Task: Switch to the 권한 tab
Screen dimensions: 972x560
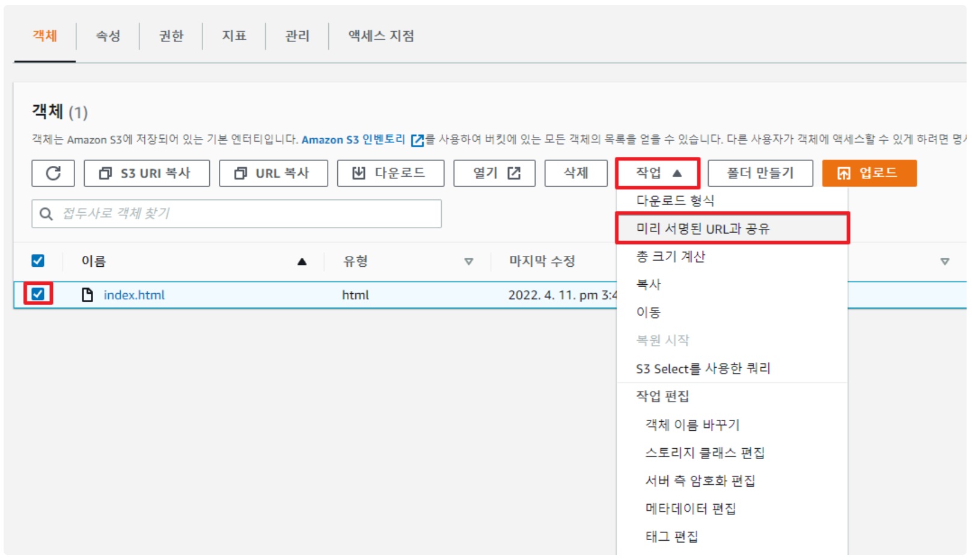Action: [171, 36]
